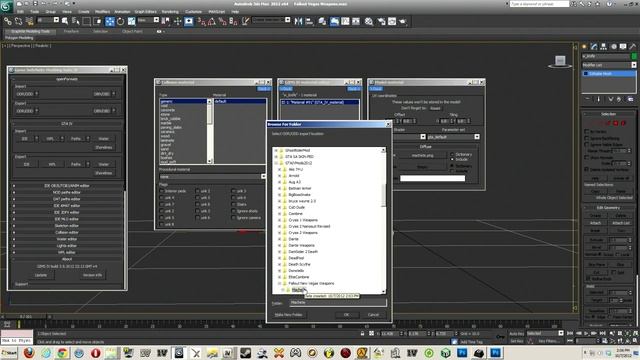Click the white diffuse color swatch
The height and width of the screenshot is (360, 640).
pos(432,178)
